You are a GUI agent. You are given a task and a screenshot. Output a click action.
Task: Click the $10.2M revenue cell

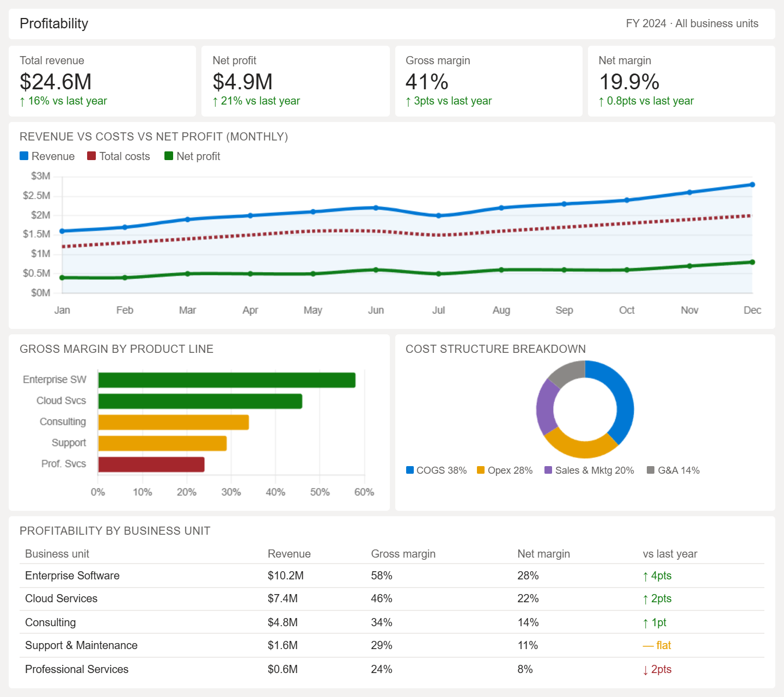coord(286,576)
